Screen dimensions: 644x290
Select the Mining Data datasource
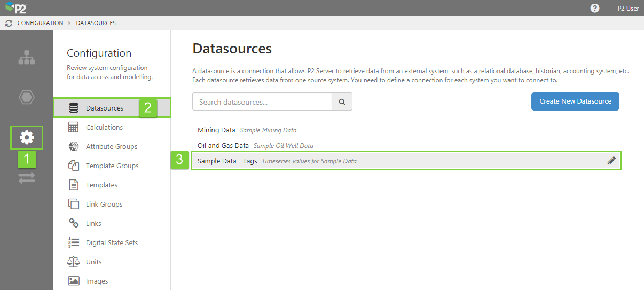(216, 130)
